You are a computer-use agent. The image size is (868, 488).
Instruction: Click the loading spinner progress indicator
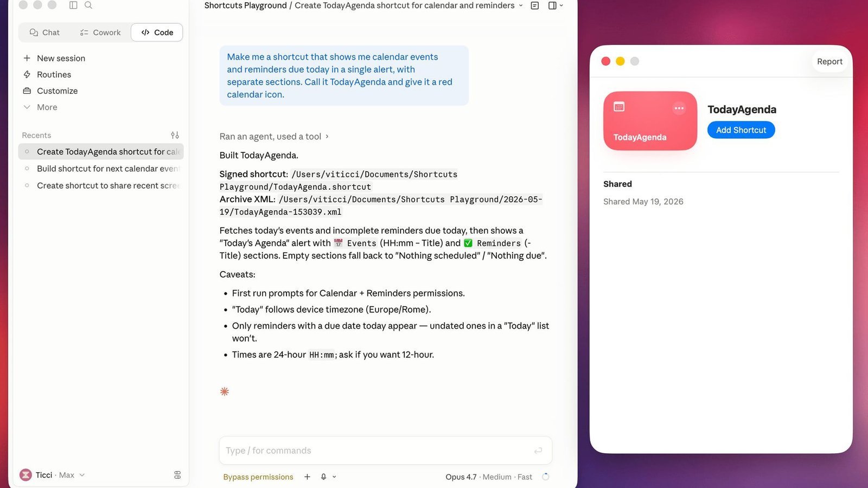pyautogui.click(x=546, y=477)
